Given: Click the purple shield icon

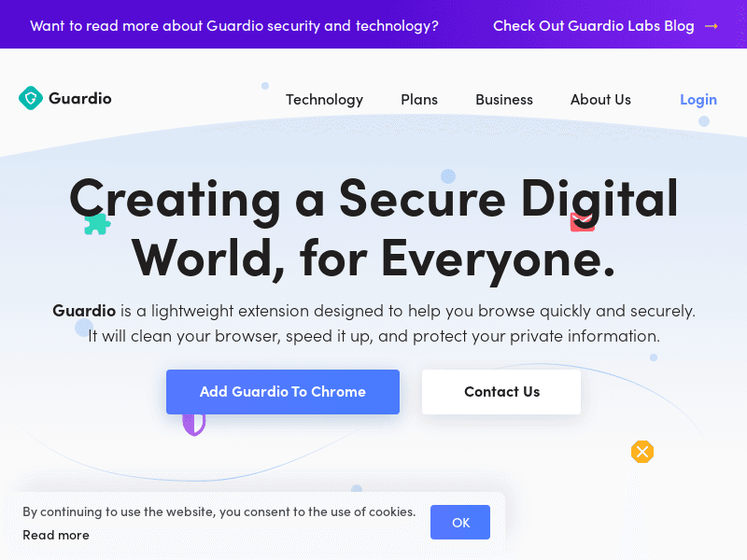Looking at the screenshot, I should [x=193, y=425].
